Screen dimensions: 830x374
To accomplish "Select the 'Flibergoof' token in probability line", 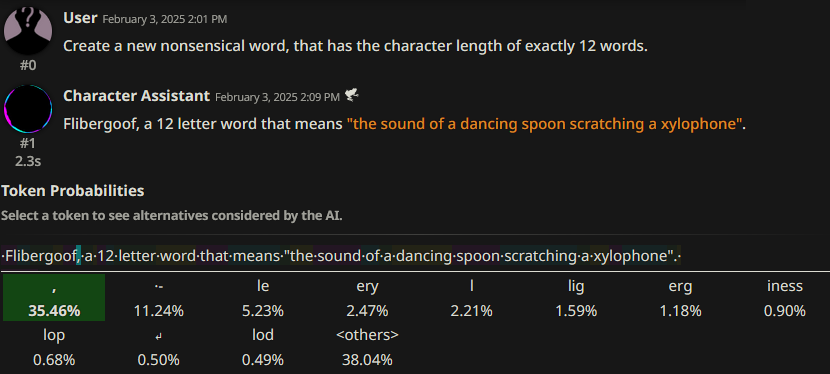I will [40, 257].
